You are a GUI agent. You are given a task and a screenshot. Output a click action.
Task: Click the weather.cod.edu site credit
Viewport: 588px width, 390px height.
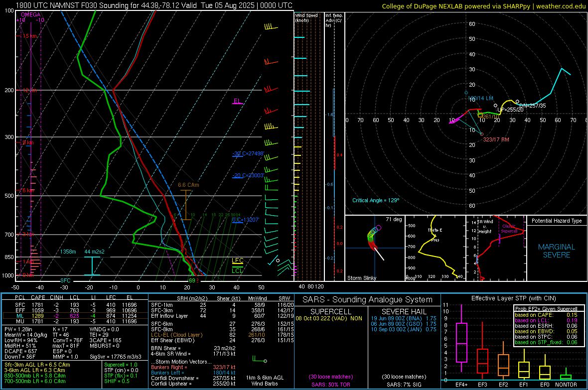click(x=561, y=6)
